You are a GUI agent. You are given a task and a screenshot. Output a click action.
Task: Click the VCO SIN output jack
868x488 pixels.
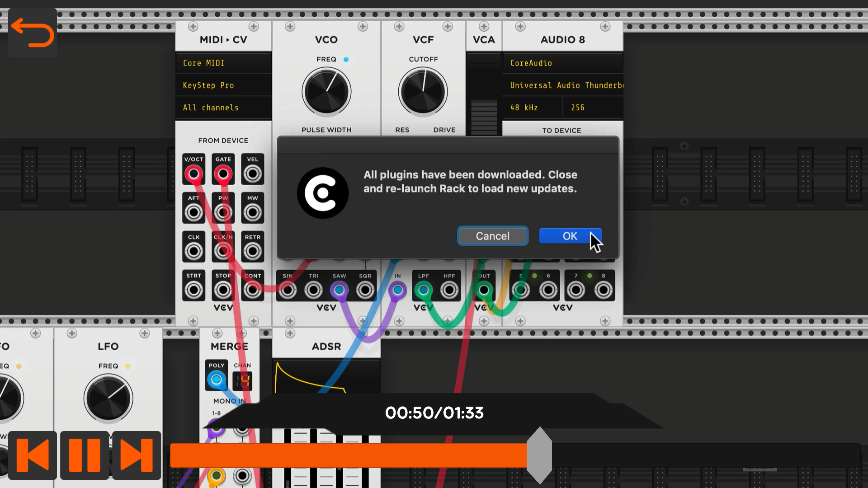tap(288, 290)
